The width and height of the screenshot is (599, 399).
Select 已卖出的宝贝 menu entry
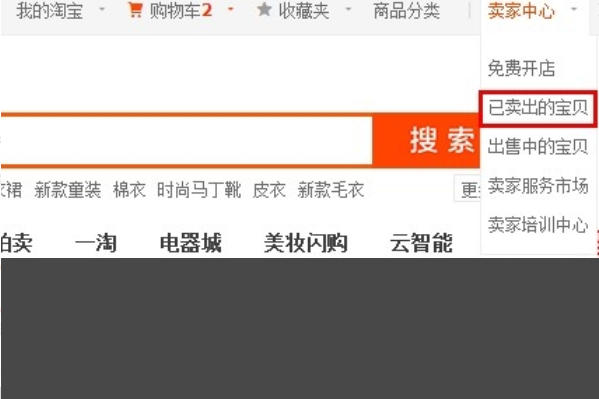(x=538, y=108)
